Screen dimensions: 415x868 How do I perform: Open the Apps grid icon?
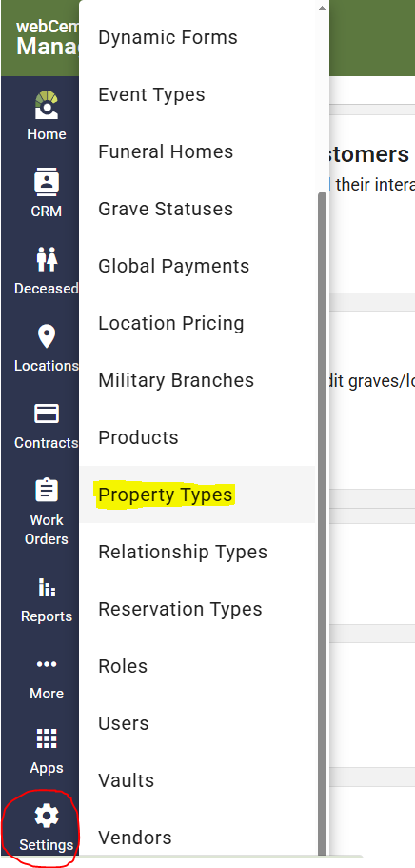47,738
